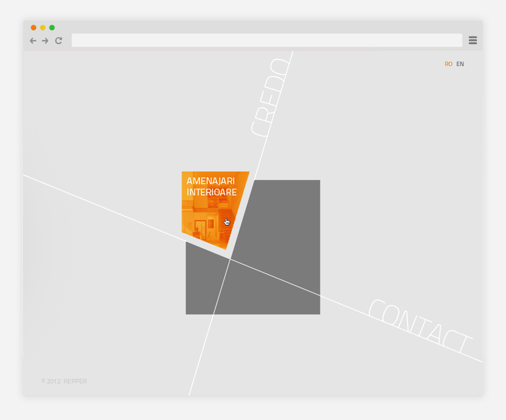Click the browser back arrow
Viewport: 506px width, 420px height.
(33, 41)
